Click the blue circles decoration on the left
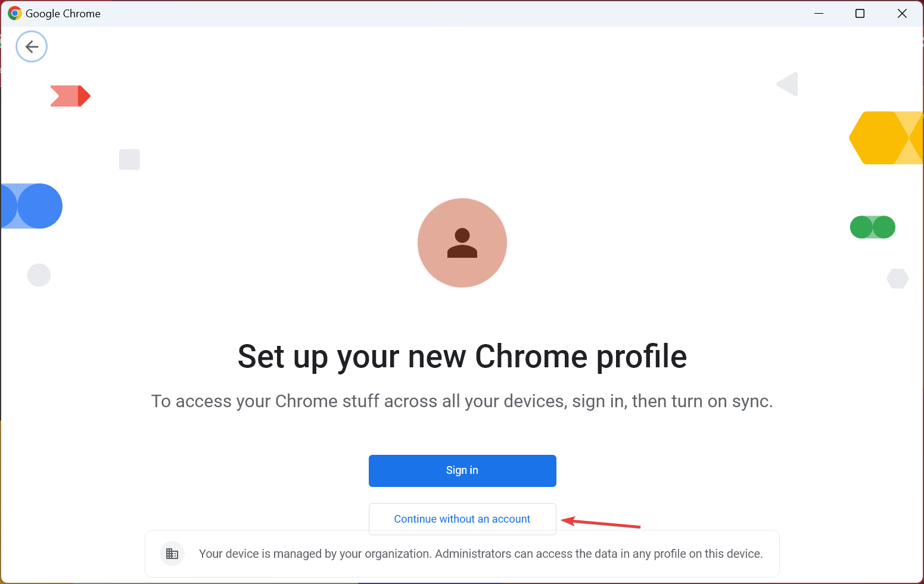This screenshot has width=924, height=584. coord(31,206)
